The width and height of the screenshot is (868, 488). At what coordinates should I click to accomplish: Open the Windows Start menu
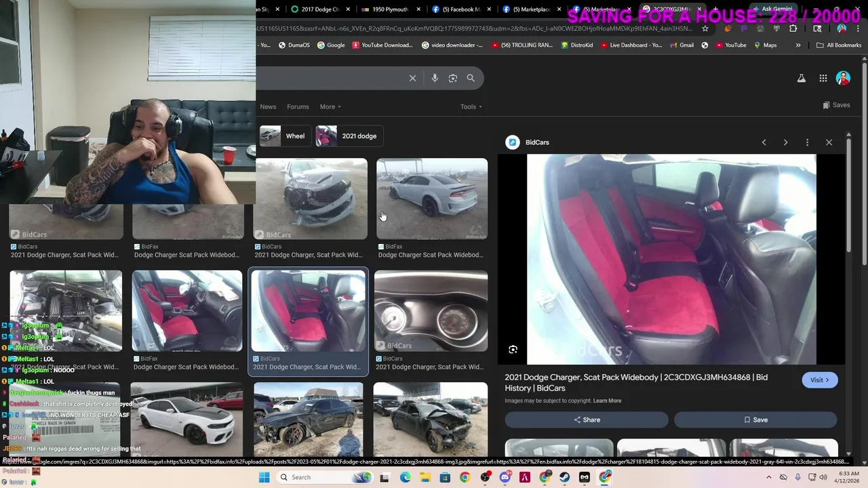(x=264, y=477)
